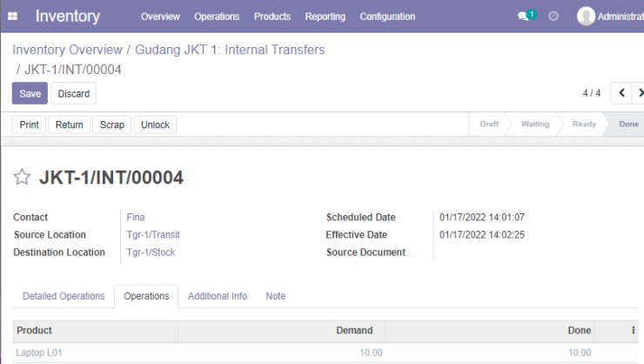This screenshot has height=364, width=644.
Task: Click the Waiting status stage
Action: click(535, 124)
